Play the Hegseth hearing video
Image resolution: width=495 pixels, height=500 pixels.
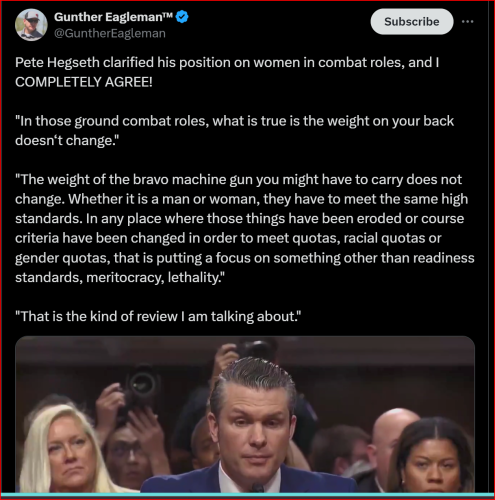(245, 414)
